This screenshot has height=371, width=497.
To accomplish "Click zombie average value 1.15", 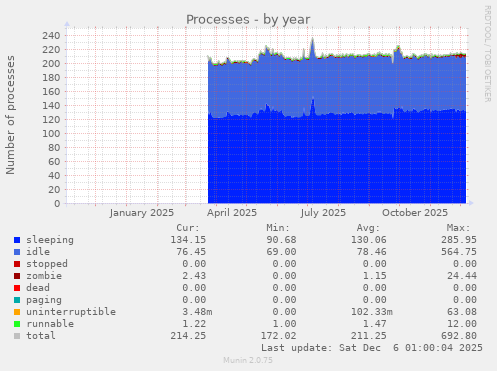I will tap(375, 276).
